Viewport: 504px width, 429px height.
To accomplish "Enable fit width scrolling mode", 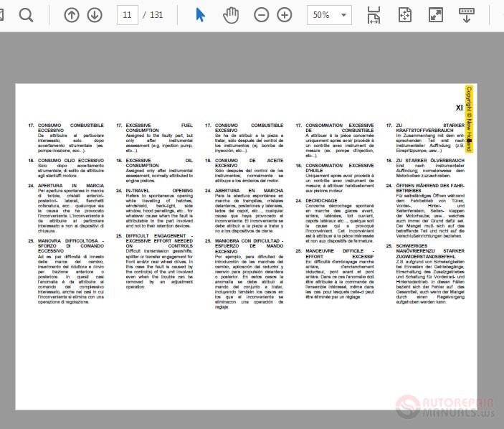I will pyautogui.click(x=374, y=15).
